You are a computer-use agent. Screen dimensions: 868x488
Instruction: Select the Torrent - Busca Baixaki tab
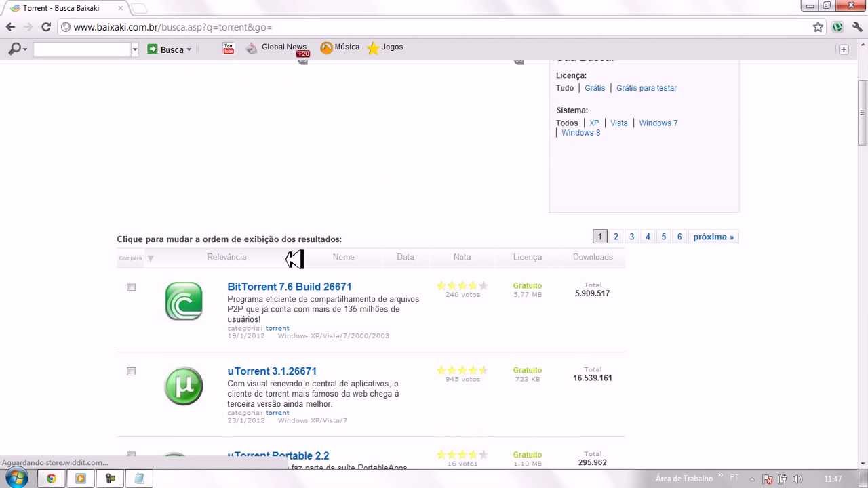pos(66,8)
